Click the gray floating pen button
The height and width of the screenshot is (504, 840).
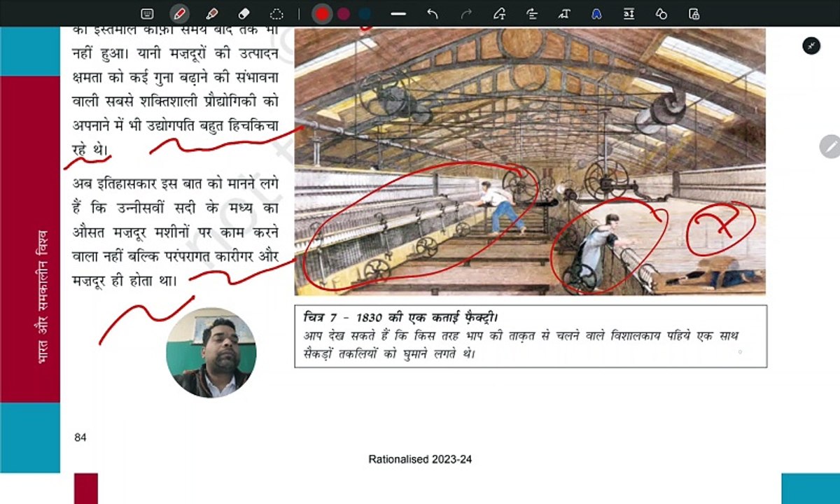[830, 146]
